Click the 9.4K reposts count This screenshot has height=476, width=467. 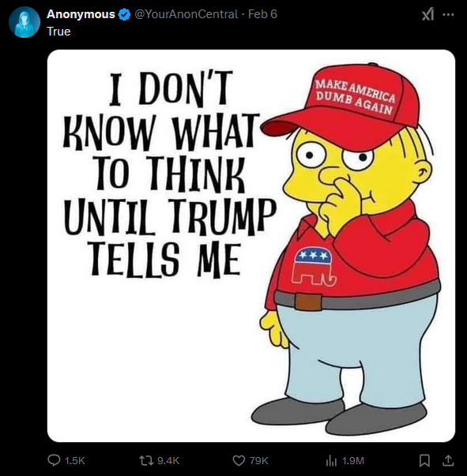pyautogui.click(x=168, y=461)
